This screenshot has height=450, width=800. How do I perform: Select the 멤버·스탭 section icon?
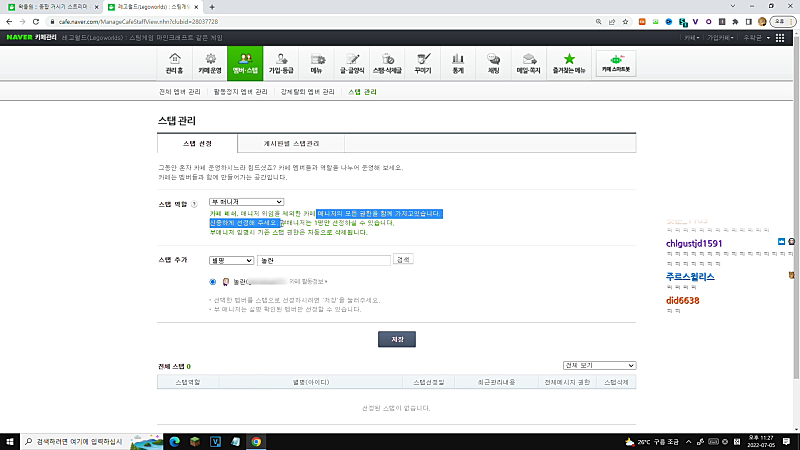pos(245,64)
